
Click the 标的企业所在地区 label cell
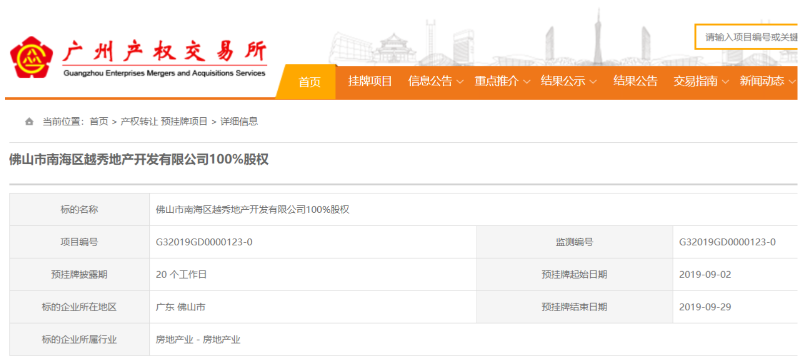point(79,307)
